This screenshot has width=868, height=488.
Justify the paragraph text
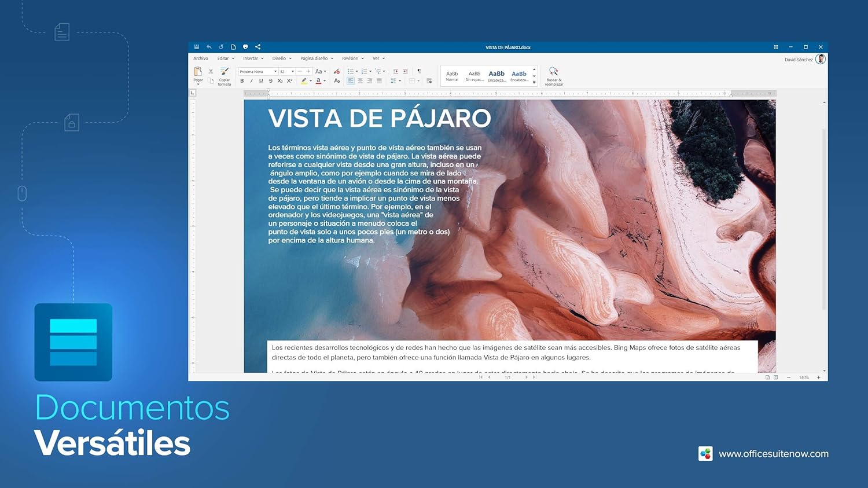click(379, 81)
